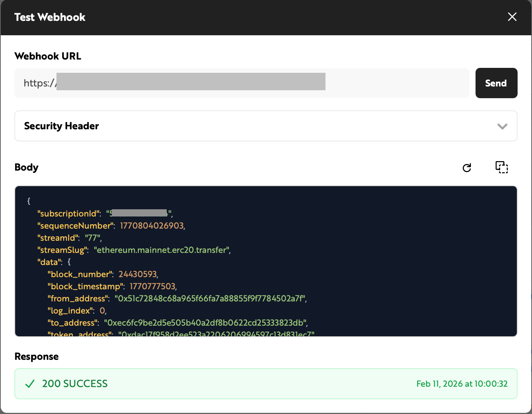This screenshot has height=414, width=532.
Task: Close the Test Webhook dialog
Action: pos(512,17)
